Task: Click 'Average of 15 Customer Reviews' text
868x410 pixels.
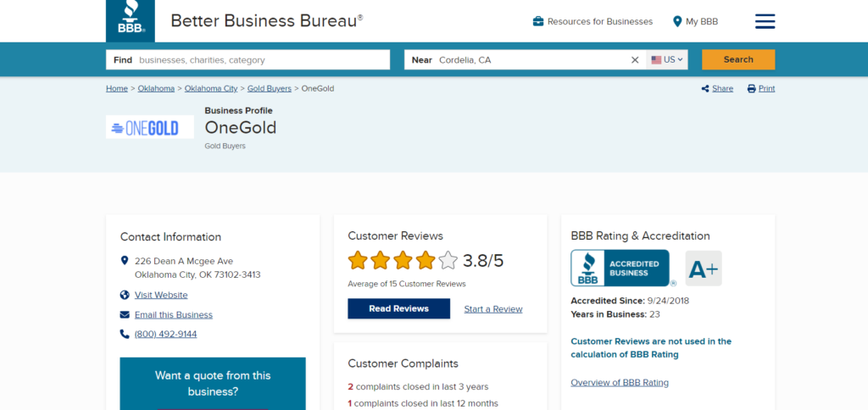Action: point(407,284)
